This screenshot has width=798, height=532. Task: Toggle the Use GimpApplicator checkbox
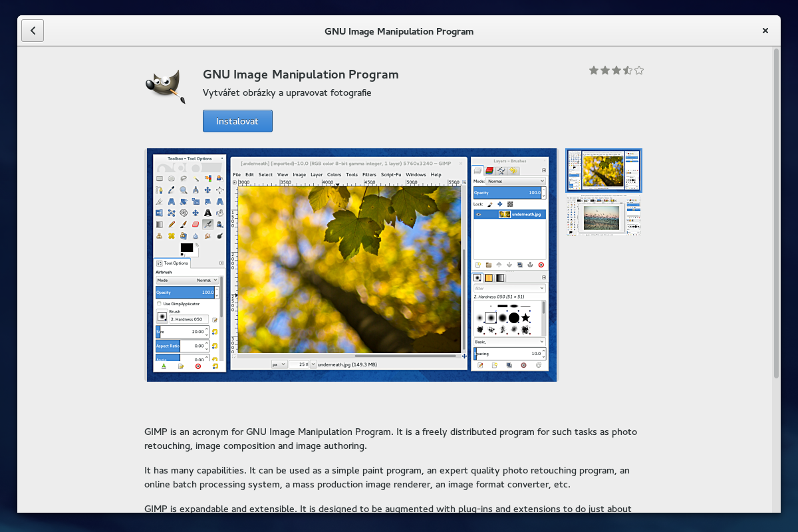pyautogui.click(x=159, y=303)
